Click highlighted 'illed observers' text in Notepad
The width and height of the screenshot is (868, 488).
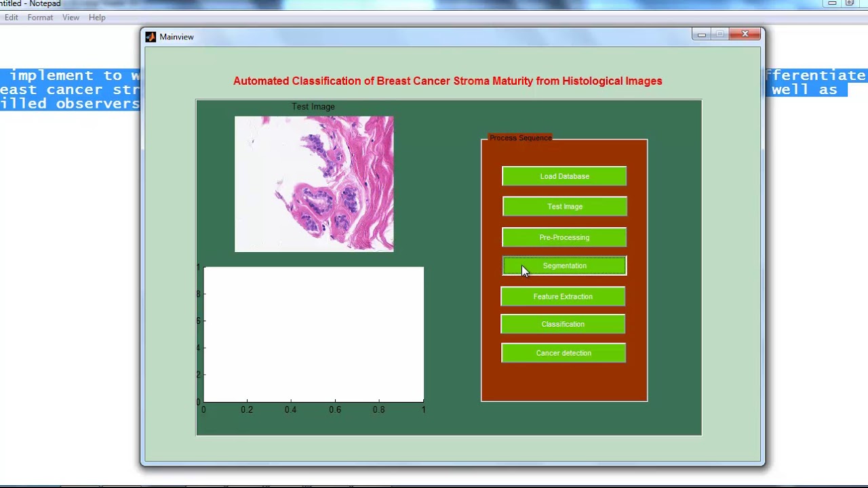click(x=70, y=104)
